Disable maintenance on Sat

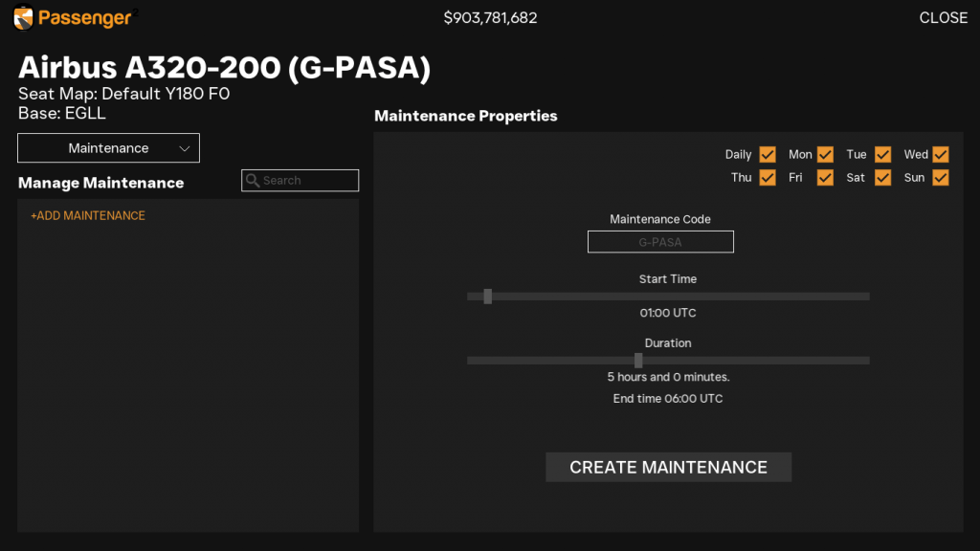[882, 178]
